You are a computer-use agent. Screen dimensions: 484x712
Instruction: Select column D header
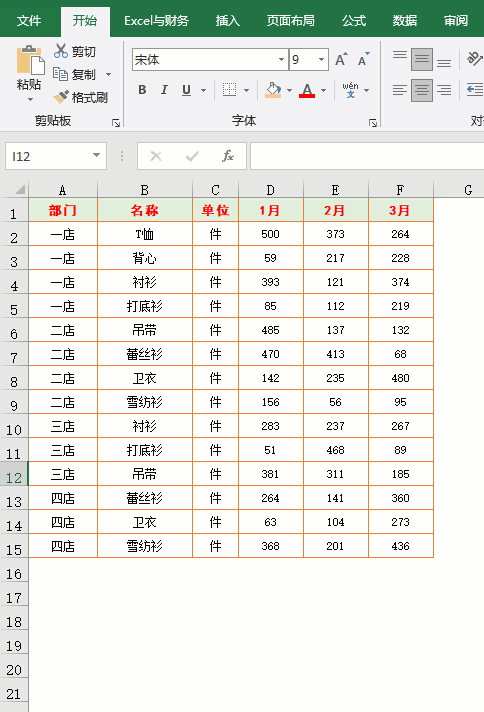tap(270, 190)
